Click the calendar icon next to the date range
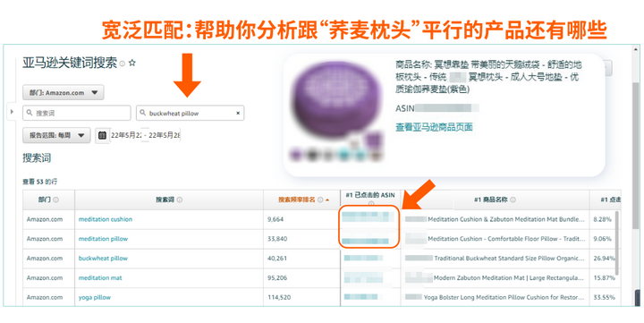Viewport: 644px width, 323px height. pos(102,135)
